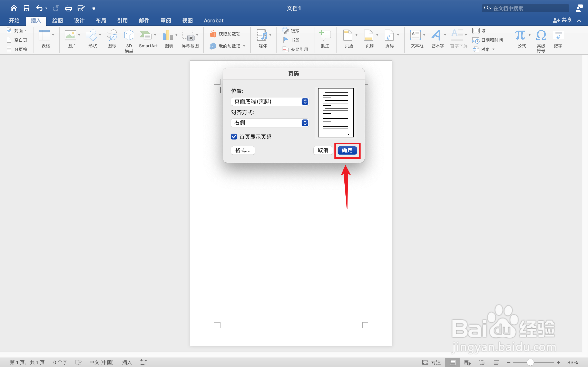Click the 公式 pi icon
This screenshot has height=367, width=588.
tap(520, 36)
